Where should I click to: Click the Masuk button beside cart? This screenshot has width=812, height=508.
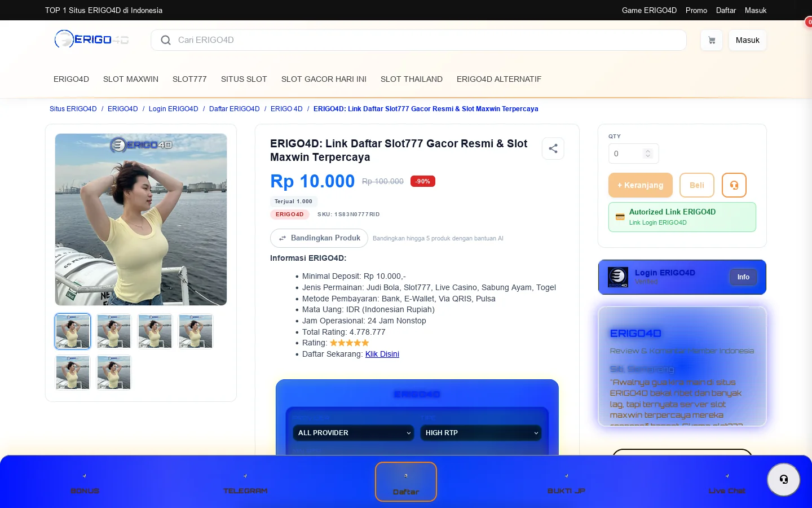(748, 40)
